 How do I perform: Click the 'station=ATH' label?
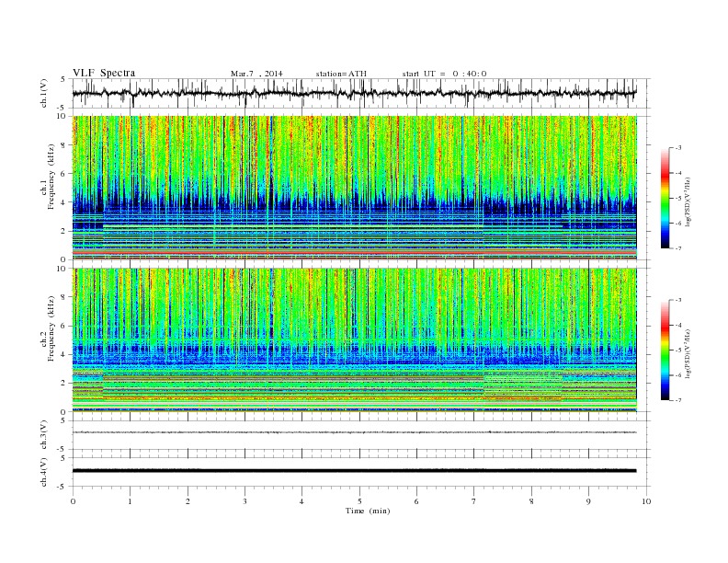(x=341, y=74)
